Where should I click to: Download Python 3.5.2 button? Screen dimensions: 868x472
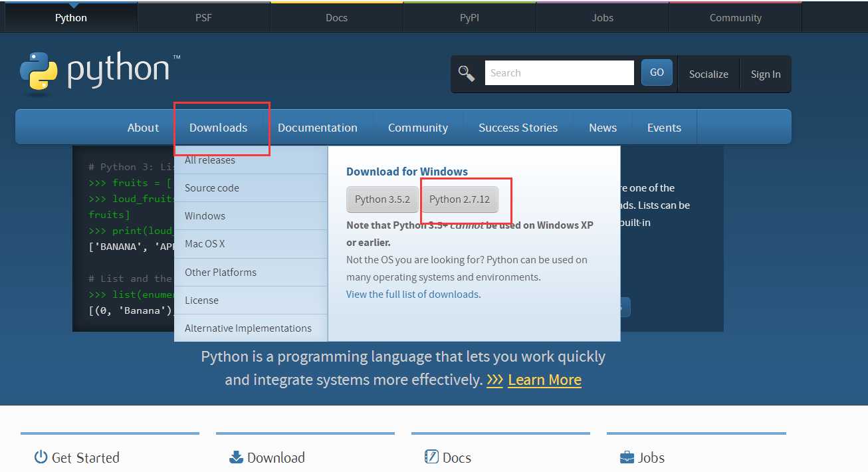[x=382, y=199]
